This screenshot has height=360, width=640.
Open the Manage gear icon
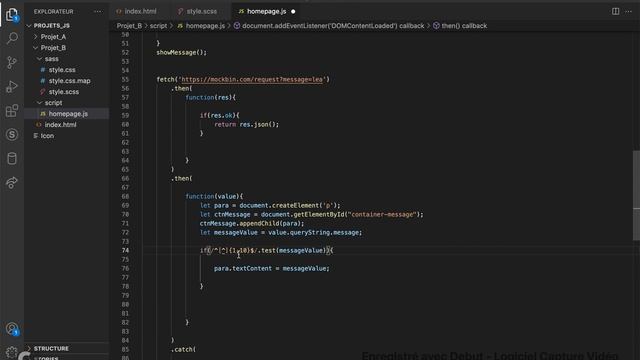[12, 352]
